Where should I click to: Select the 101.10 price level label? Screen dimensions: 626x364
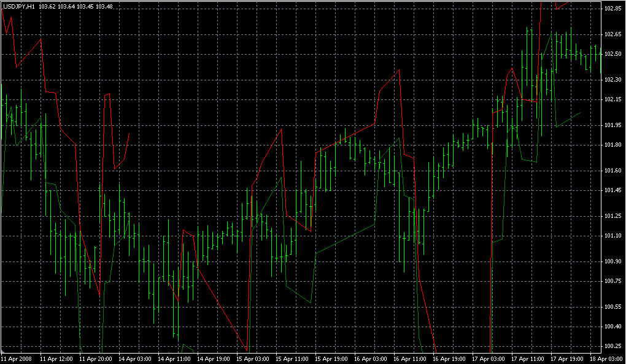(613, 236)
